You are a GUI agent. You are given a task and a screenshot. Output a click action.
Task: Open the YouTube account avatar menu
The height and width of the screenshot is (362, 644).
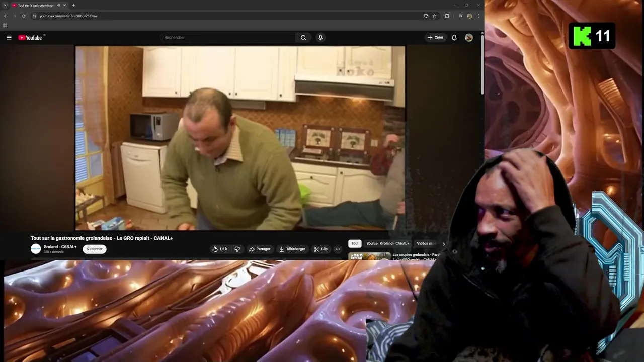point(469,38)
